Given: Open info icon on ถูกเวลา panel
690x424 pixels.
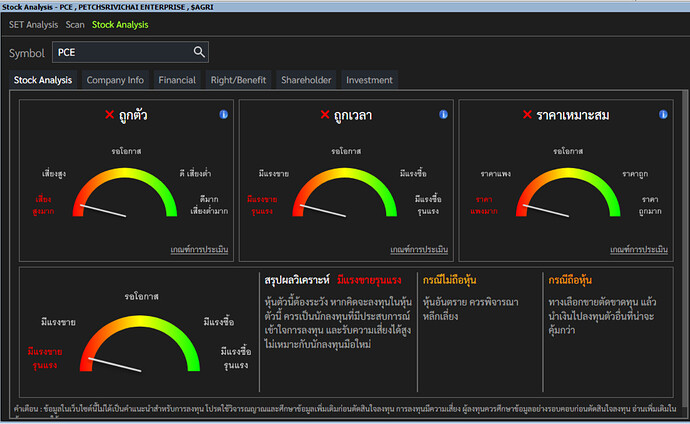Looking at the screenshot, I should point(443,114).
